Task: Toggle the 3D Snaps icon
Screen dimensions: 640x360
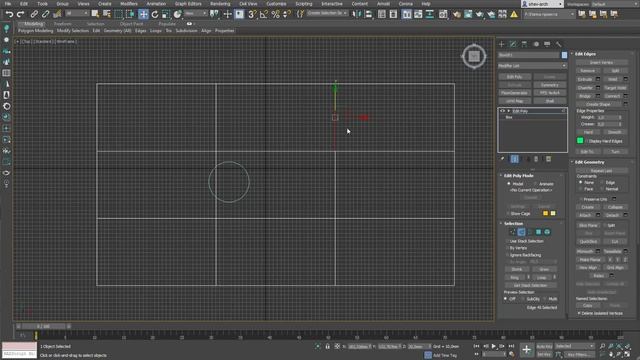Action: click(x=252, y=14)
